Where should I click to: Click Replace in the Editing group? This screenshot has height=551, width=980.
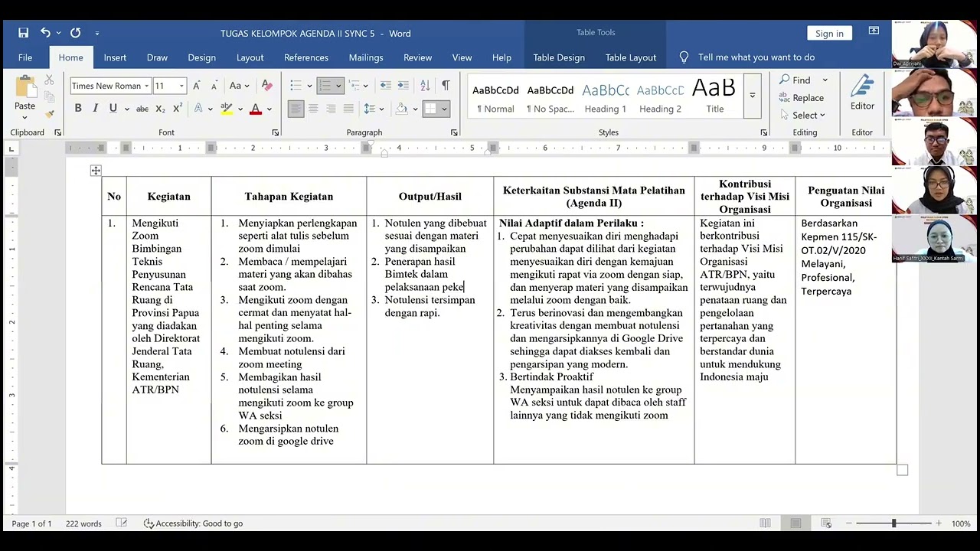tap(802, 98)
